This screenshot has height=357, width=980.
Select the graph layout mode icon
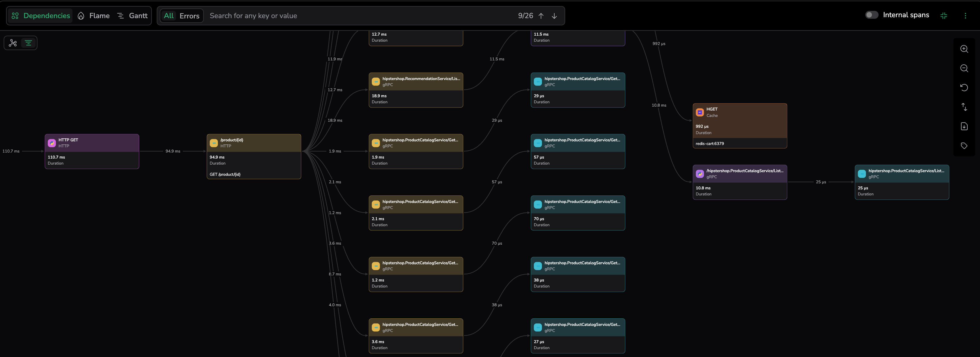[13, 43]
